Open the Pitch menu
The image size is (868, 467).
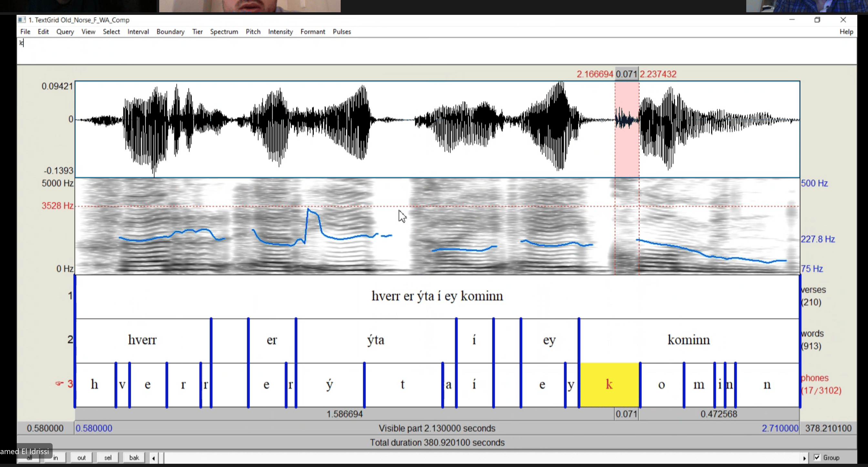253,32
